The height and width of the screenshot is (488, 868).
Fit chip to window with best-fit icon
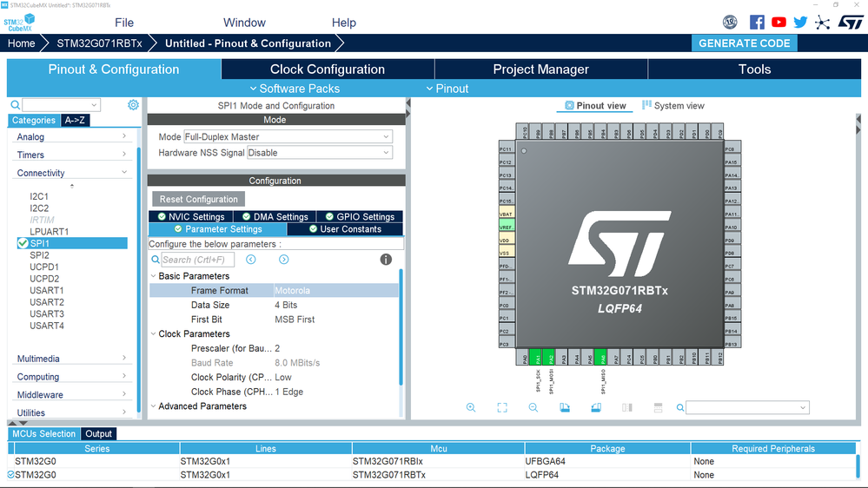(x=502, y=408)
